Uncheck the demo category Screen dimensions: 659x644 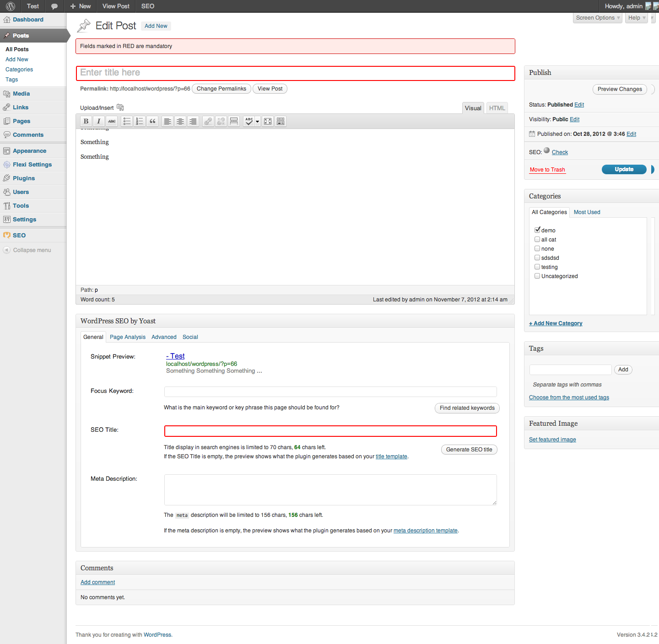tap(537, 230)
